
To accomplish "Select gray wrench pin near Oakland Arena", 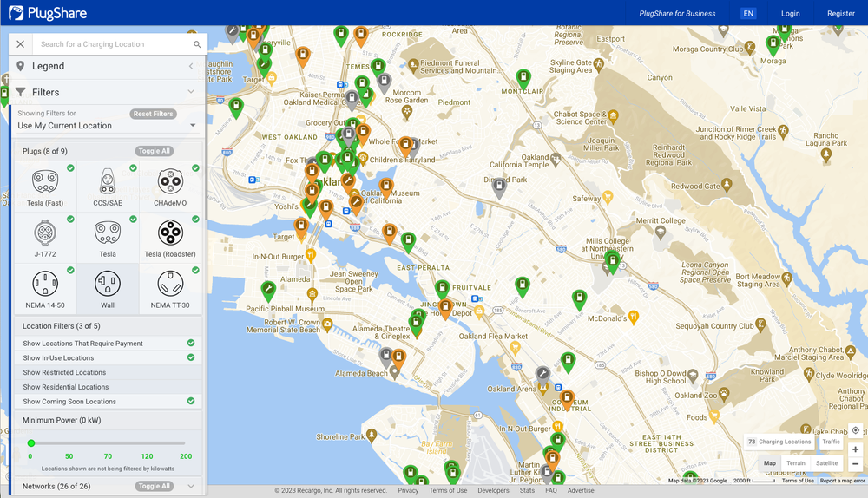I will tap(543, 375).
